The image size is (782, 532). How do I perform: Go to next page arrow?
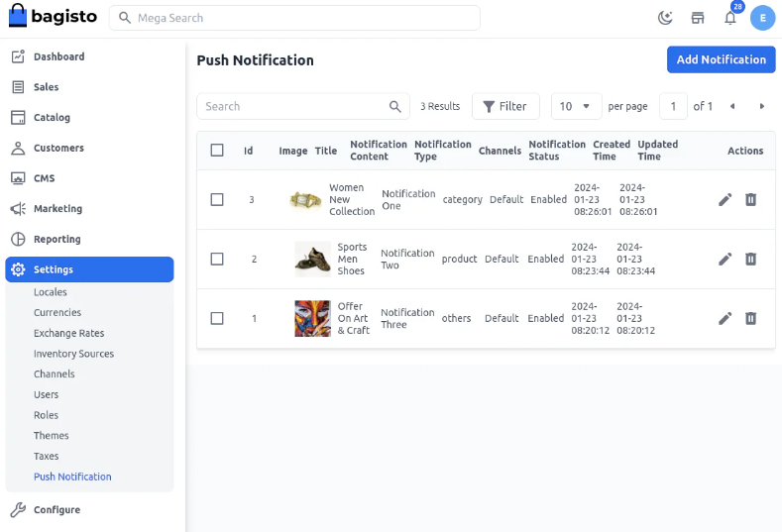coord(761,106)
